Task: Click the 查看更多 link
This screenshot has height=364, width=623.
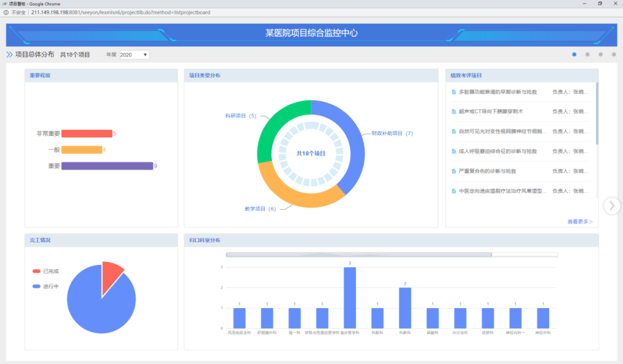Action: click(x=579, y=222)
